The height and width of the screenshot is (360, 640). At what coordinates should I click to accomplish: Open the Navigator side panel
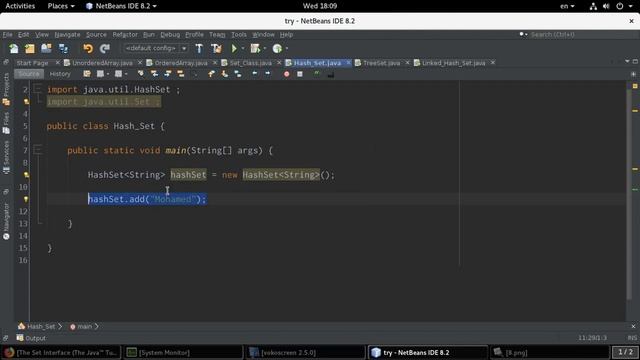click(6, 221)
